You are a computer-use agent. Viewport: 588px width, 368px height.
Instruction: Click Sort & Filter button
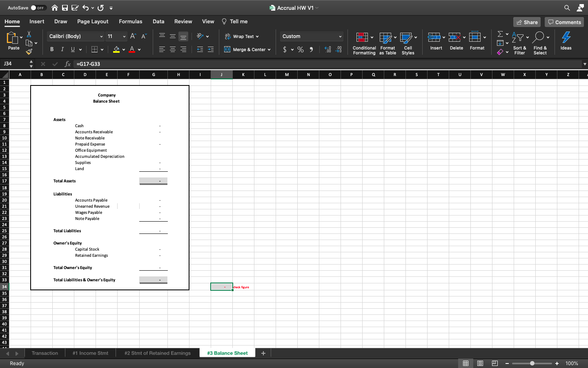[519, 43]
